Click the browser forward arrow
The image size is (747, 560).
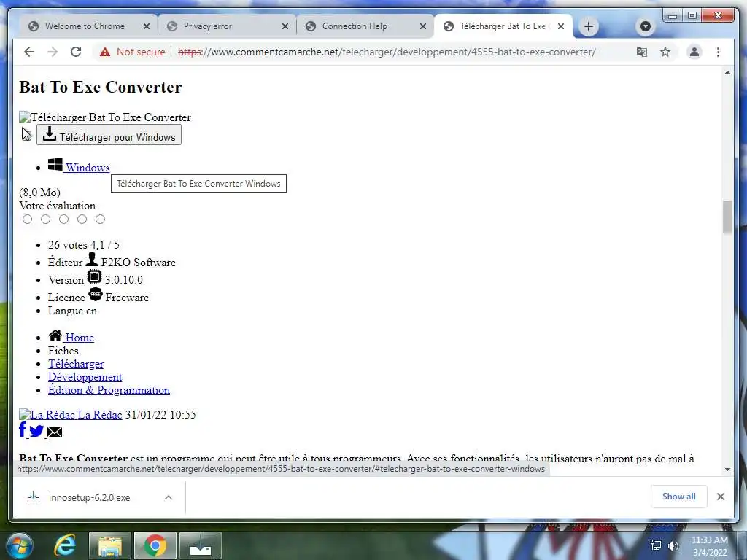(53, 52)
